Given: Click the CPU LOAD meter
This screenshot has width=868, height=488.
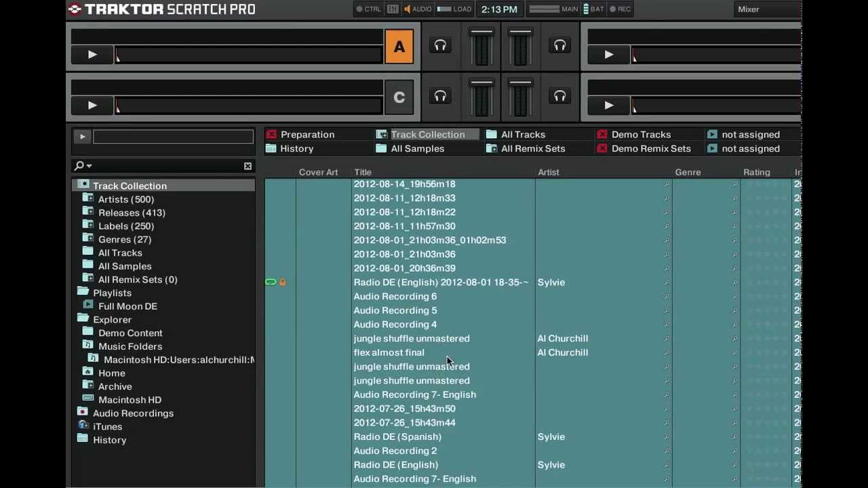Looking at the screenshot, I should point(454,9).
